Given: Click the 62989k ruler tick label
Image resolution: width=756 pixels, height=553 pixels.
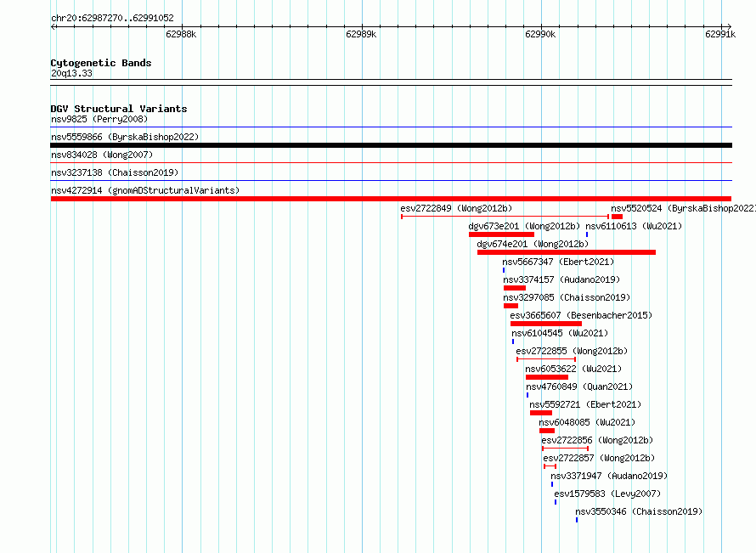Looking at the screenshot, I should click(361, 34).
